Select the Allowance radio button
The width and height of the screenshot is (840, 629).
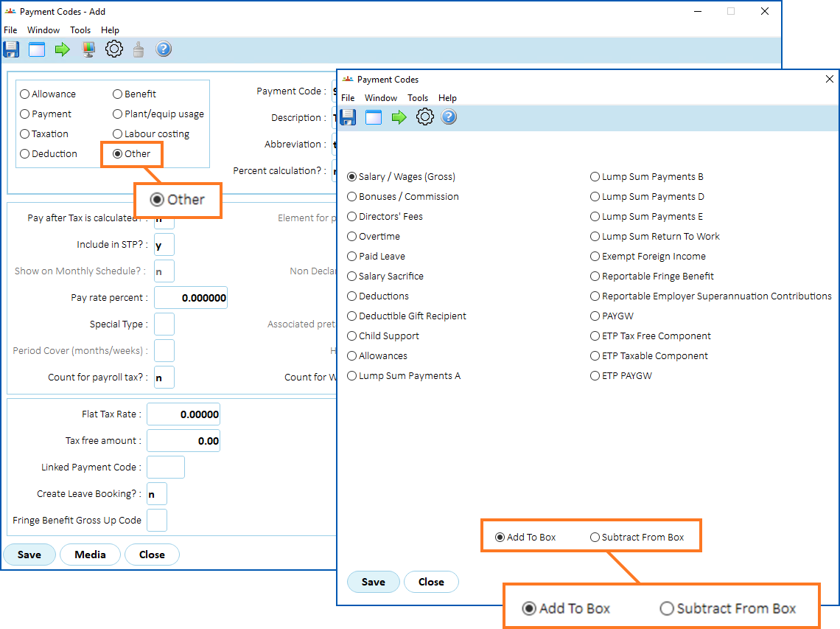point(25,94)
